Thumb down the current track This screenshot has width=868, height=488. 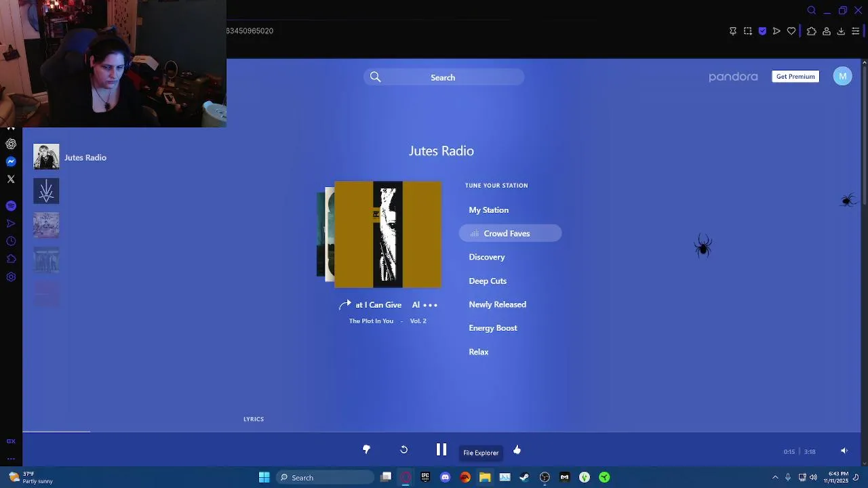(366, 449)
